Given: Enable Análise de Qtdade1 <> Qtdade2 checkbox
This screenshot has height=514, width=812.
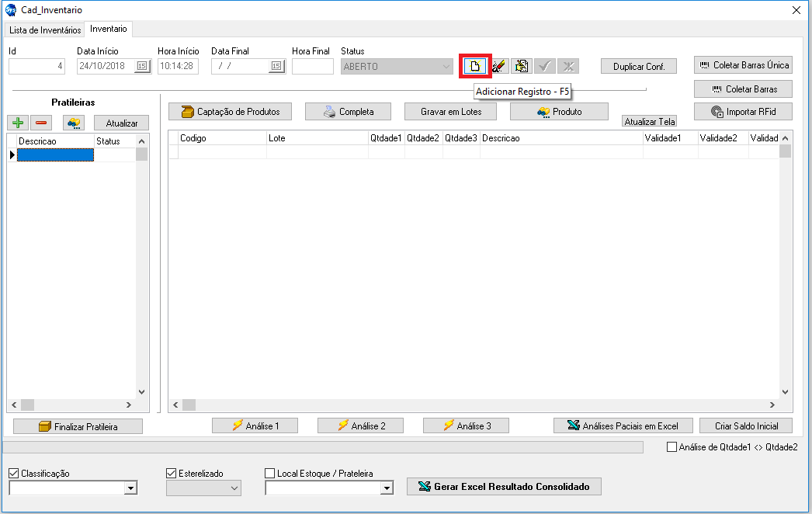Looking at the screenshot, I should click(672, 447).
